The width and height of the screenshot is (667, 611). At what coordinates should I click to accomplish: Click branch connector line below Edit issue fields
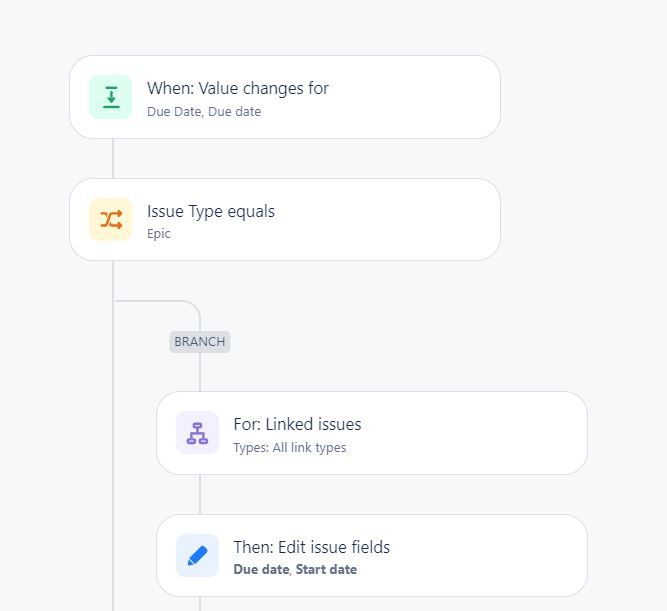pos(200,604)
